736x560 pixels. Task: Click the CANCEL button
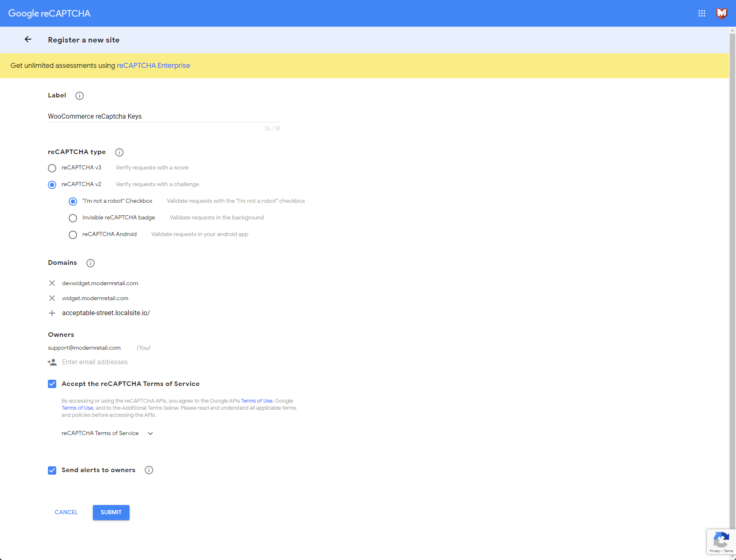[x=66, y=513]
